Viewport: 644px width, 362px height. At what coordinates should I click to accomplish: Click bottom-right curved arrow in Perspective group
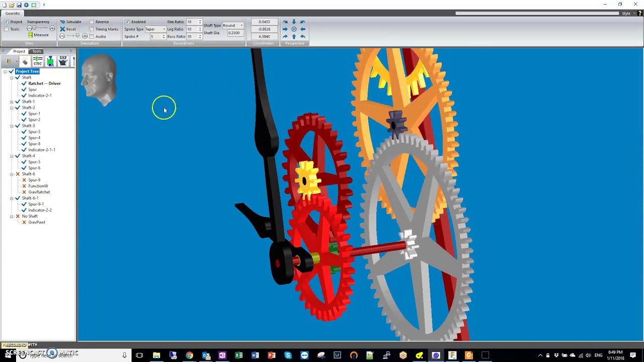tap(303, 37)
